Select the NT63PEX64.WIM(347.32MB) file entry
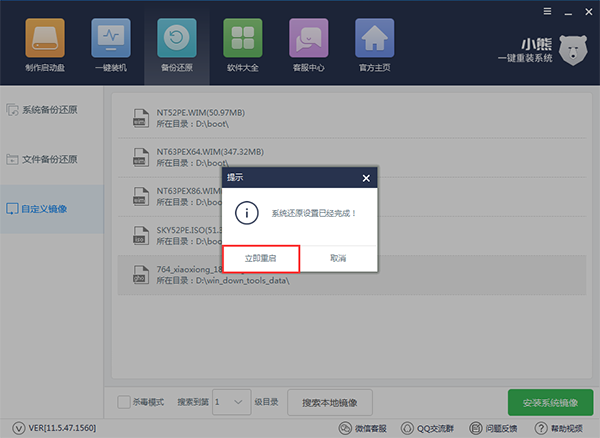 click(352, 157)
